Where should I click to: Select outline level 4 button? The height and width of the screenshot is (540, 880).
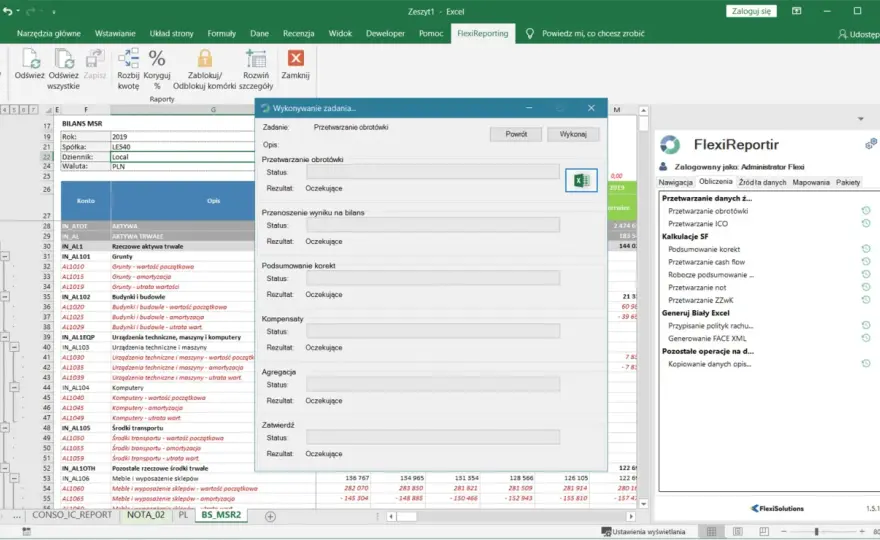tap(5, 109)
